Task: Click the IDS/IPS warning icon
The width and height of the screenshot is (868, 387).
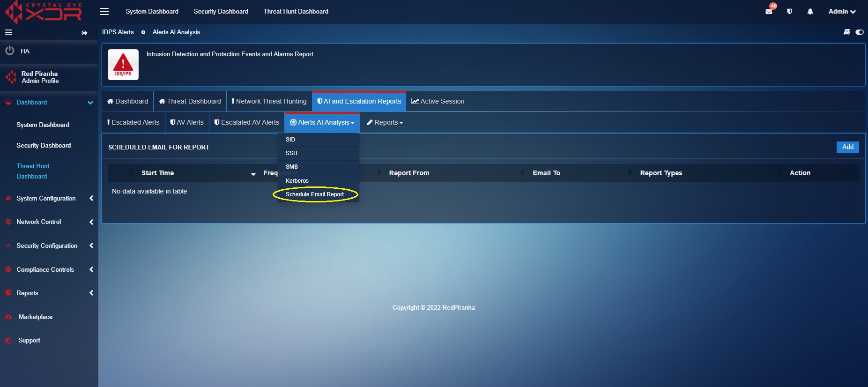Action: [x=123, y=64]
